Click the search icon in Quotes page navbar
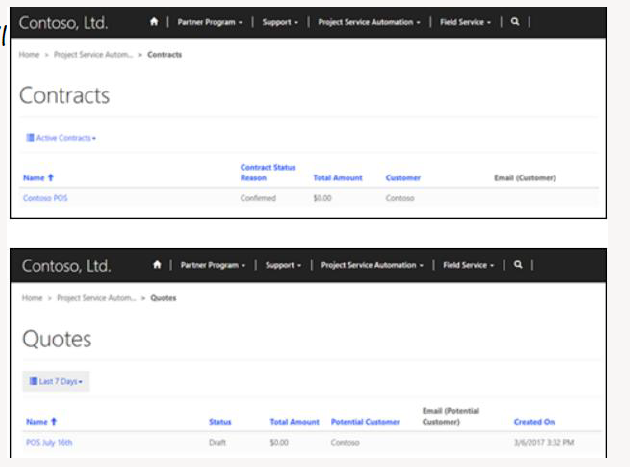The image size is (630, 467). pyautogui.click(x=518, y=265)
